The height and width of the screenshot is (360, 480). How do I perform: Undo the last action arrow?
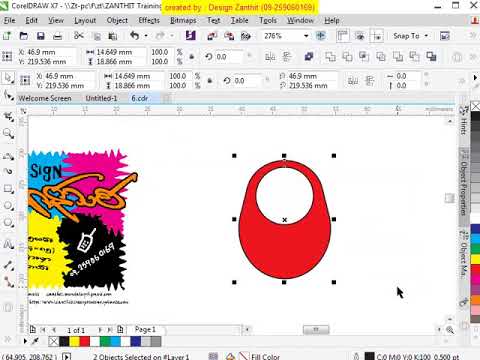[x=134, y=36]
